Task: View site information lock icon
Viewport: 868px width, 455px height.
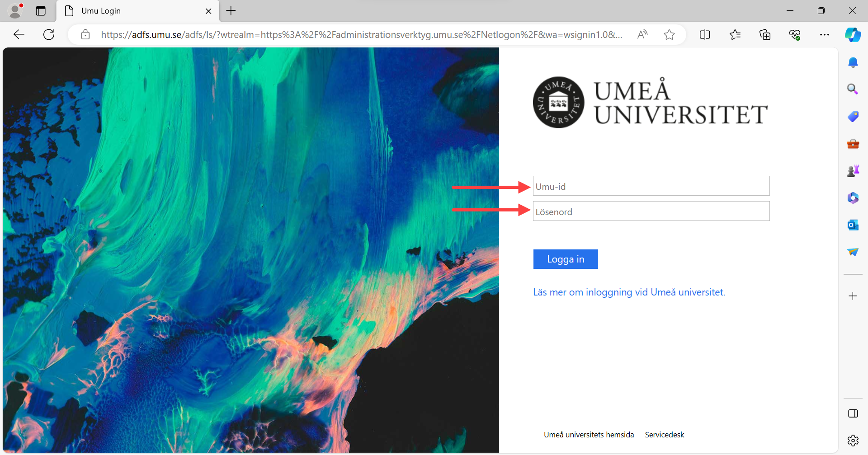Action: (x=85, y=34)
